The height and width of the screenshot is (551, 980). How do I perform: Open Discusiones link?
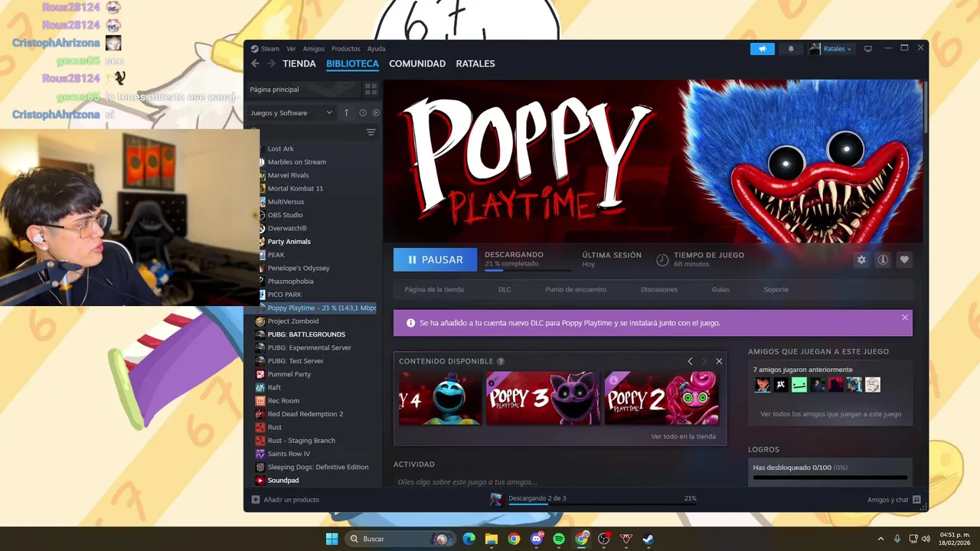[x=659, y=289]
